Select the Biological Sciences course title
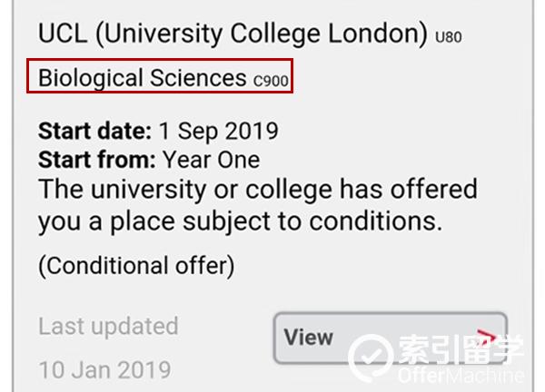 143,77
